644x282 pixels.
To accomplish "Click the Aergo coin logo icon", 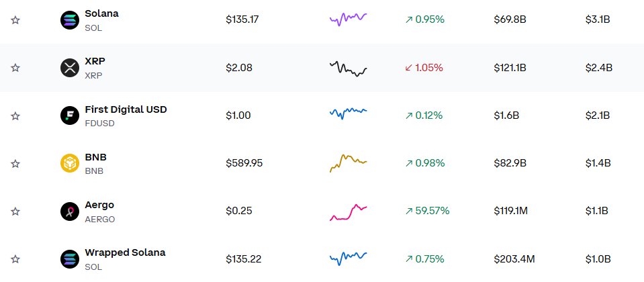I will pos(70,211).
